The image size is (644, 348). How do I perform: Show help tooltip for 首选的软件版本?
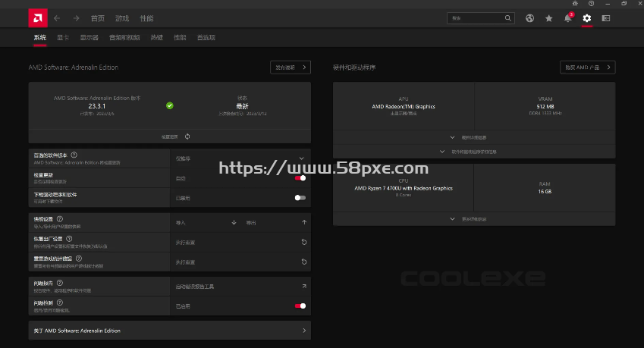[74, 155]
